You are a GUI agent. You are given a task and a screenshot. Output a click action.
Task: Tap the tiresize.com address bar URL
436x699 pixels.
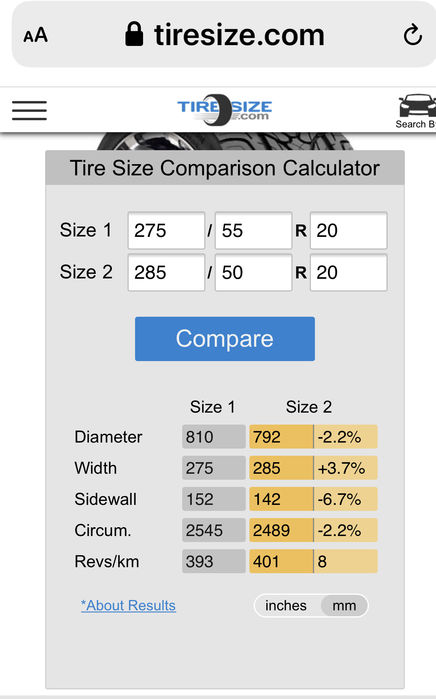coord(239,35)
